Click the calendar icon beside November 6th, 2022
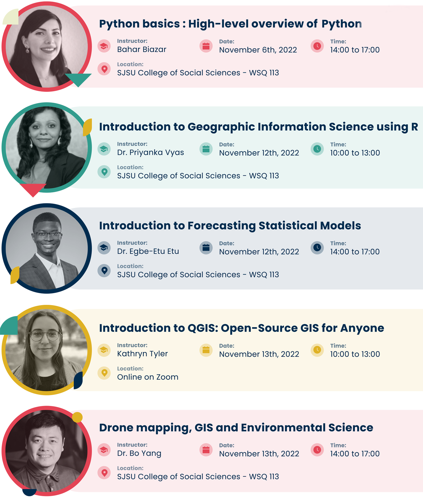The image size is (423, 504). 206,46
